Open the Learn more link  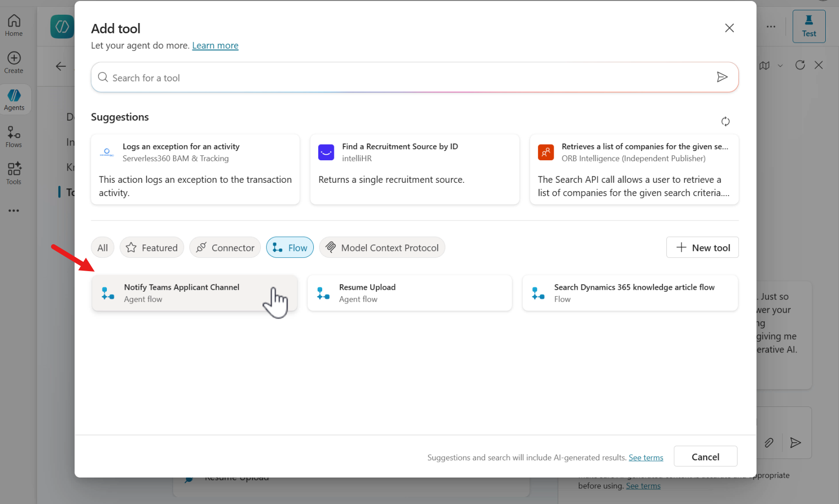[215, 46]
